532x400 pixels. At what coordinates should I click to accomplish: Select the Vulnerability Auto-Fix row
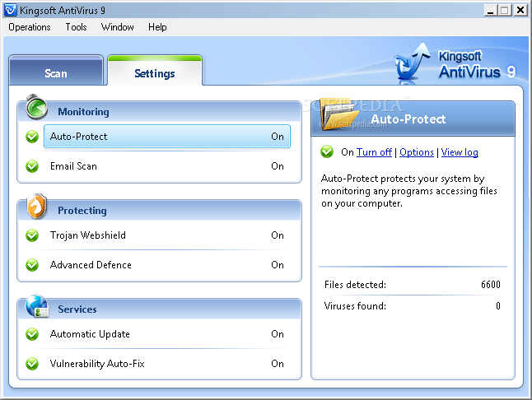pyautogui.click(x=167, y=364)
